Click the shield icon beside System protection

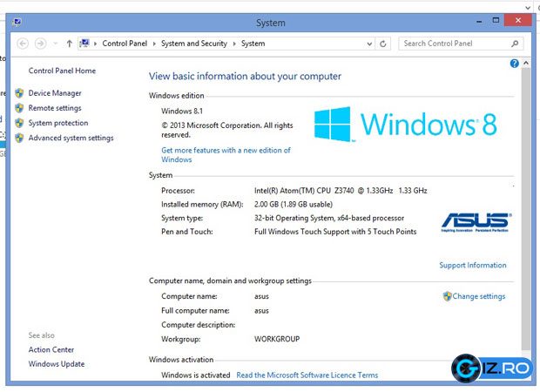tap(19, 123)
